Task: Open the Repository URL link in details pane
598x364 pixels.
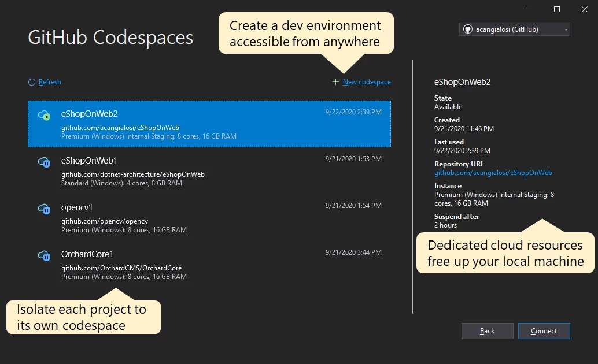Action: pos(493,173)
